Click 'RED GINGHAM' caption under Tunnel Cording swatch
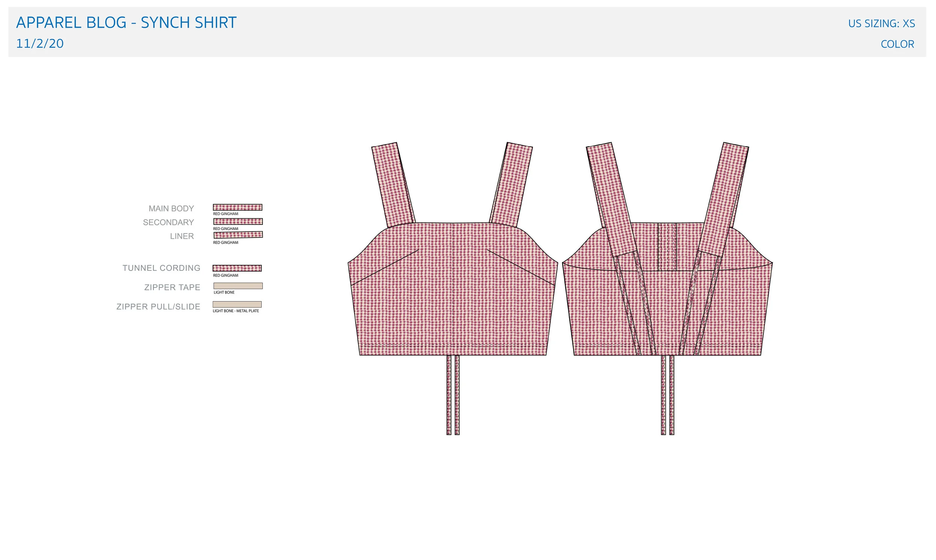Image resolution: width=936 pixels, height=560 pixels. [226, 275]
